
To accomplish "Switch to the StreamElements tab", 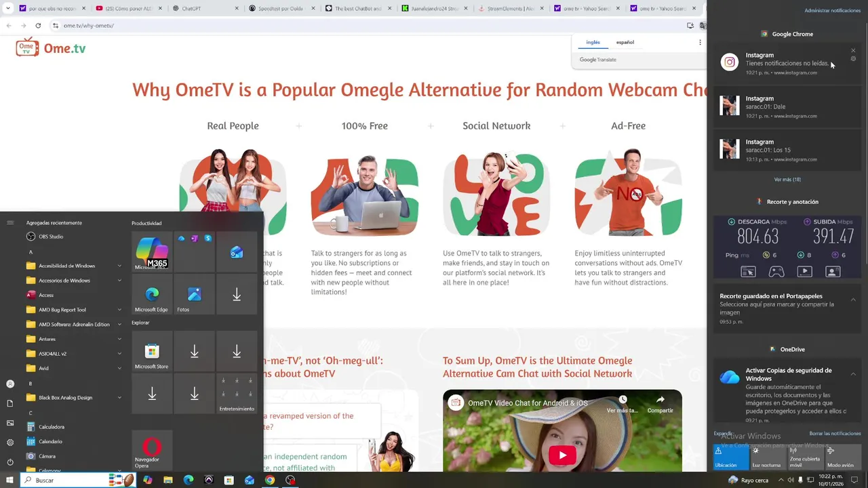I will pos(510,8).
